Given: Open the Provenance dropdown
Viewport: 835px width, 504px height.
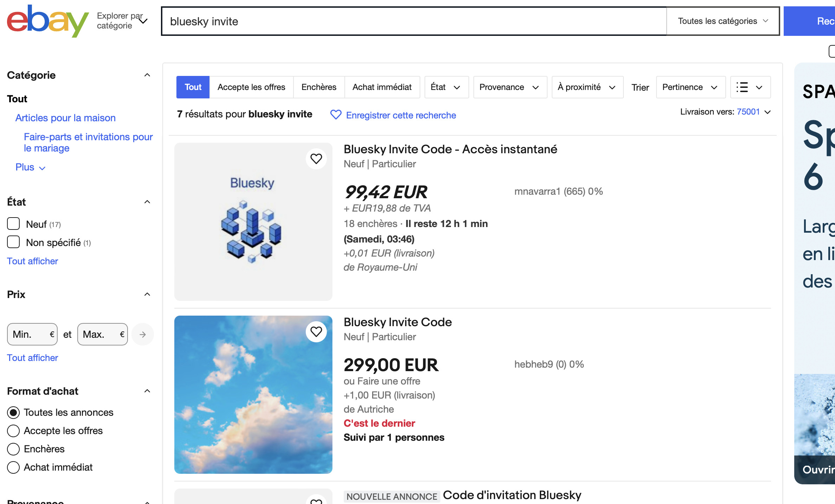Looking at the screenshot, I should [510, 87].
